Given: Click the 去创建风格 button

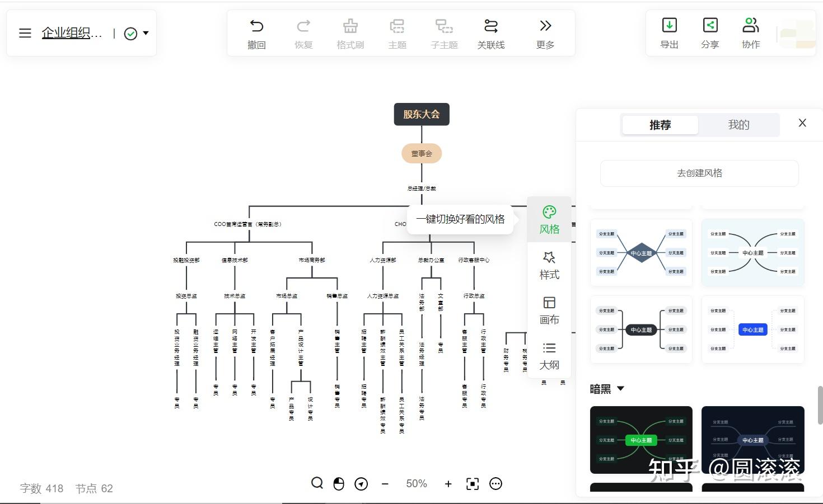Looking at the screenshot, I should (699, 173).
